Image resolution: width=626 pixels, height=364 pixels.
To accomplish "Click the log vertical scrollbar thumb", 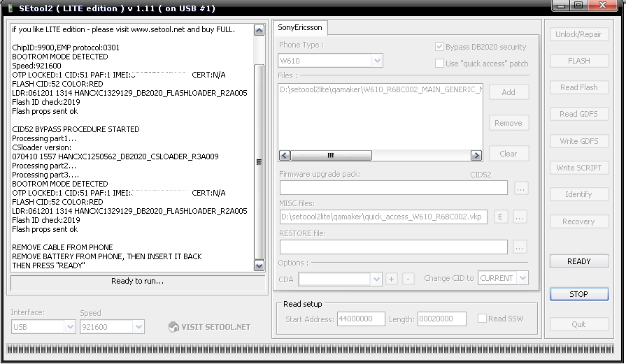I will click(x=259, y=162).
